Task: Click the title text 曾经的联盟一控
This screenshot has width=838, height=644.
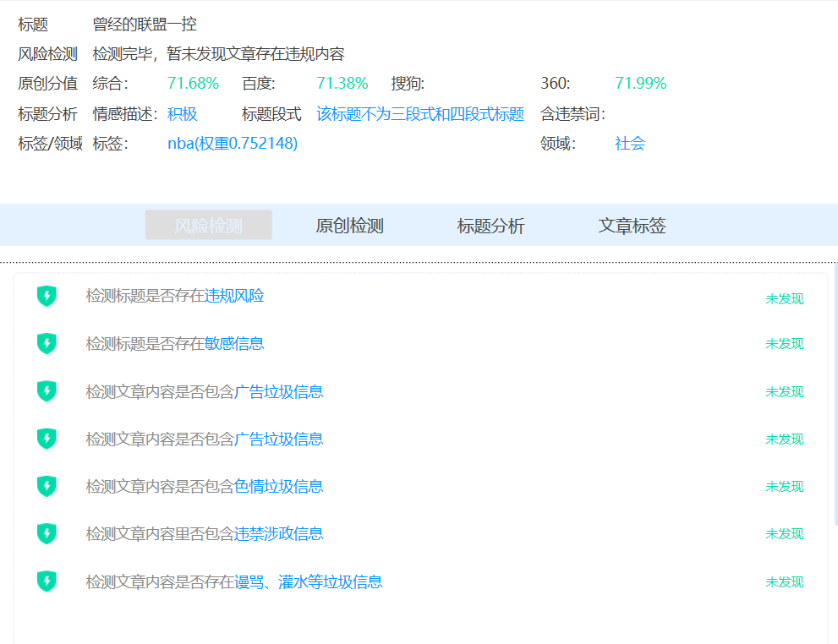Action: [x=145, y=24]
